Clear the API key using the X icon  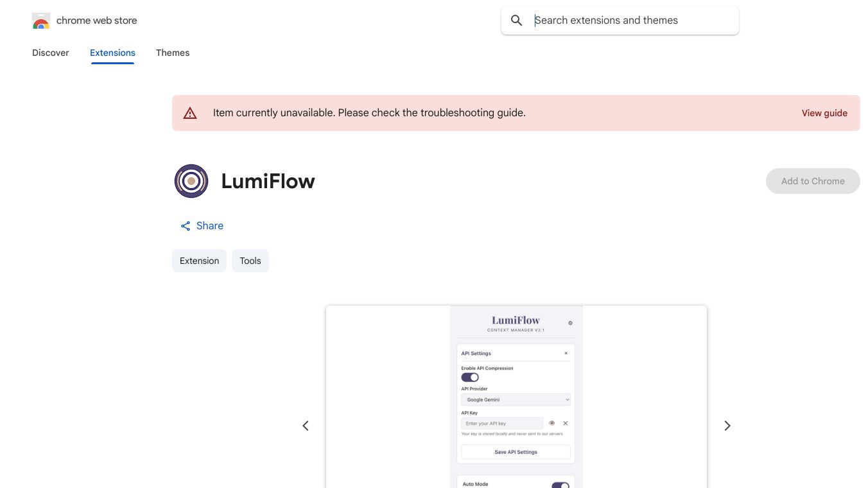[x=566, y=423]
